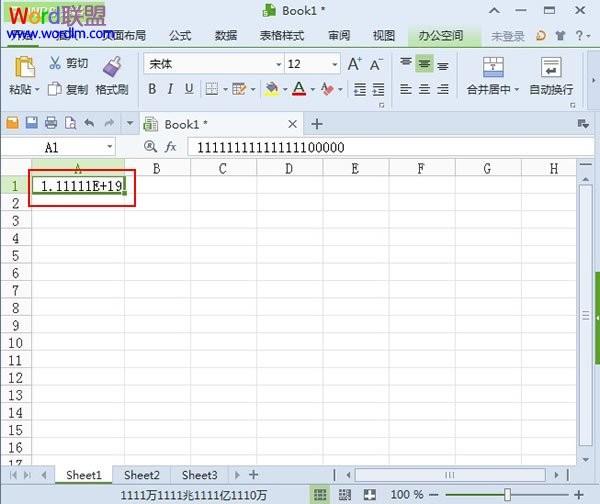Apply fill color bucket icon
The height and width of the screenshot is (504, 600).
tap(272, 89)
